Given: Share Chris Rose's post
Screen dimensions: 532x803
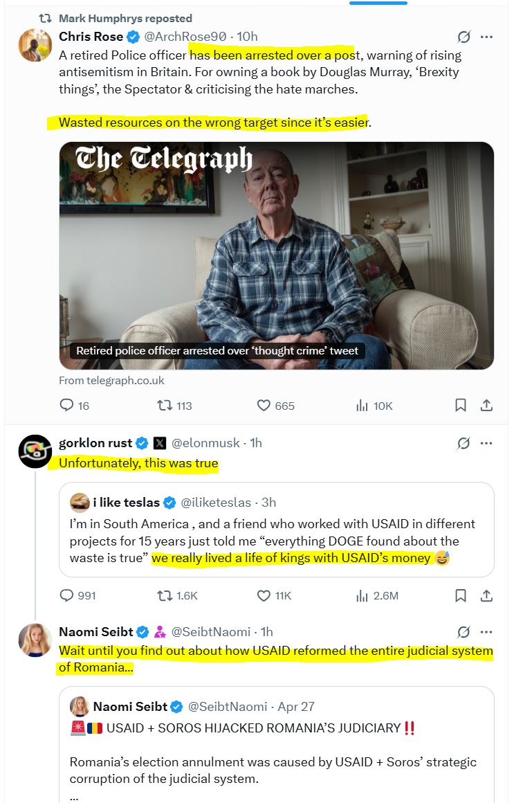Looking at the screenshot, I should coord(486,406).
